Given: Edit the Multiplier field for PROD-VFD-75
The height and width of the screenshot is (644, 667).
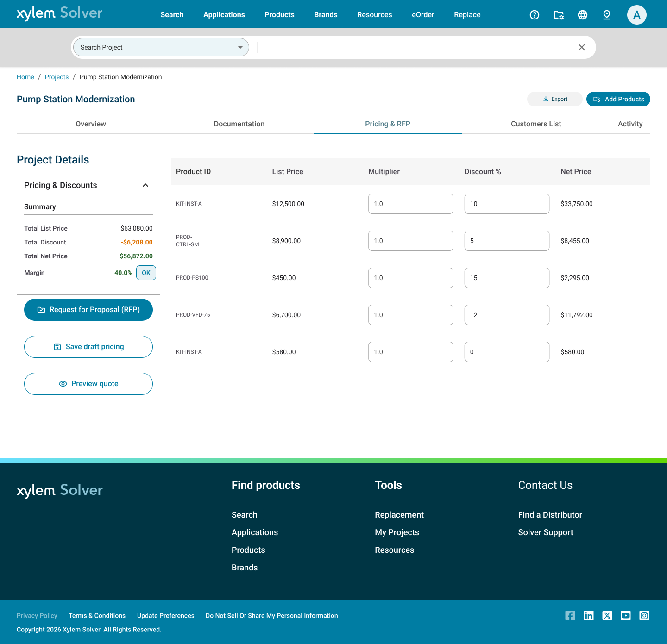Looking at the screenshot, I should 410,314.
